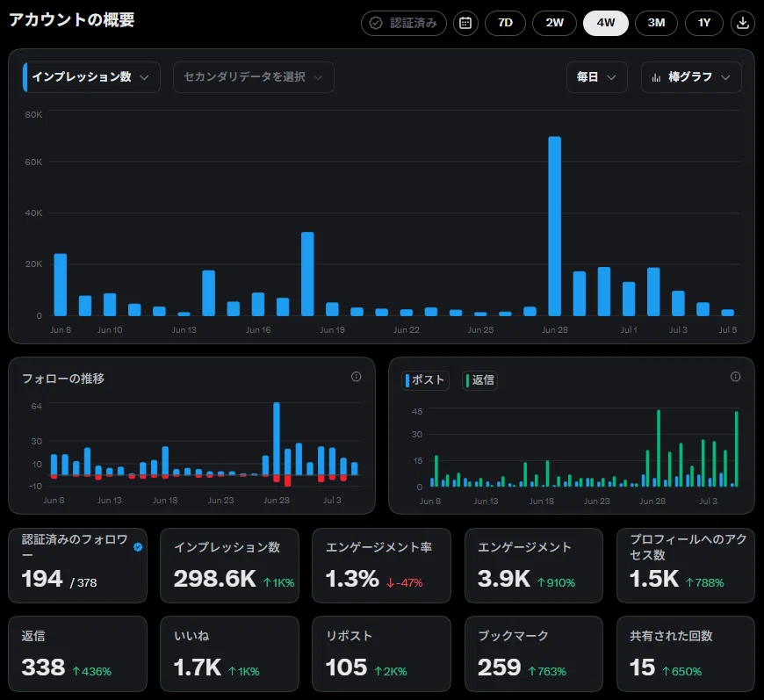This screenshot has height=700, width=764.
Task: Click the Jul 5 axis label in impressions chart
Action: (x=728, y=330)
